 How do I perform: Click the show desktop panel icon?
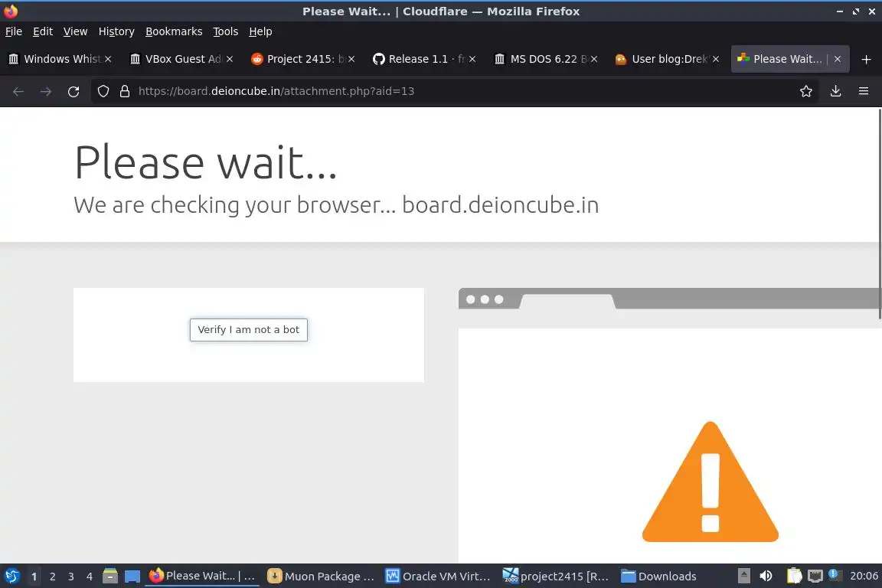[132, 576]
